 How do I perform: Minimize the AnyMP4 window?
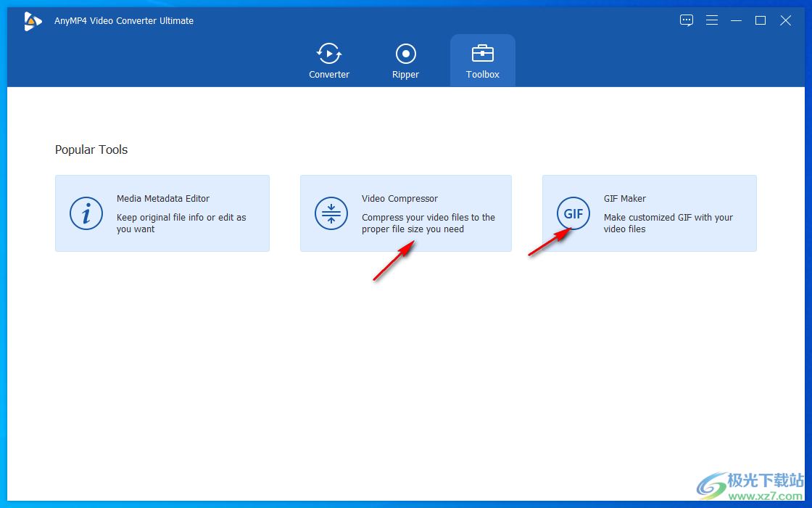pos(736,20)
